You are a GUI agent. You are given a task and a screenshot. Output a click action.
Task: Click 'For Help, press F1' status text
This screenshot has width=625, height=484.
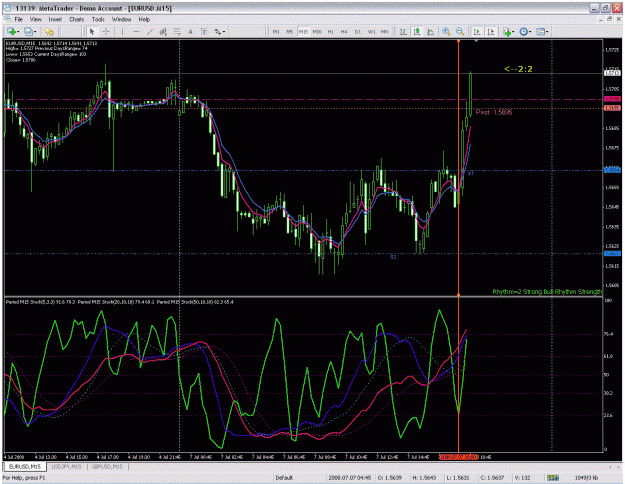point(24,477)
